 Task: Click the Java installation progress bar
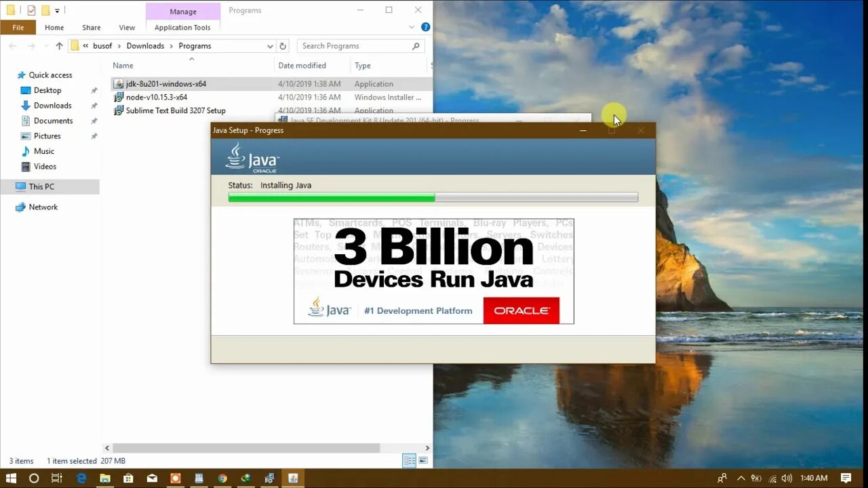[x=433, y=197]
